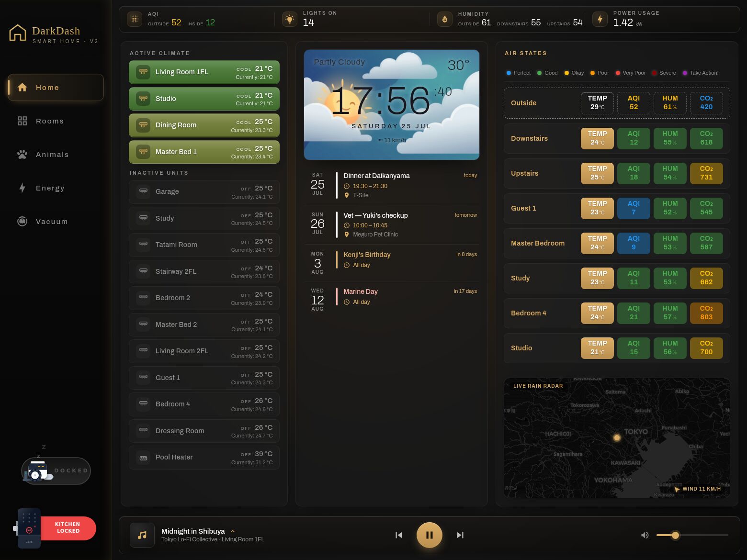Skip to previous track

tap(399, 535)
